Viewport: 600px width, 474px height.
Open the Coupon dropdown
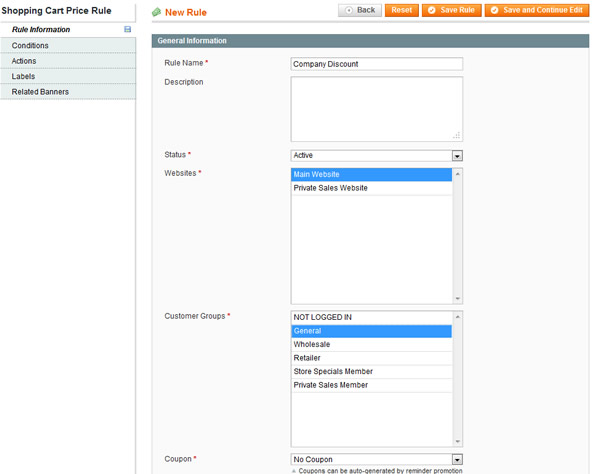[377, 459]
